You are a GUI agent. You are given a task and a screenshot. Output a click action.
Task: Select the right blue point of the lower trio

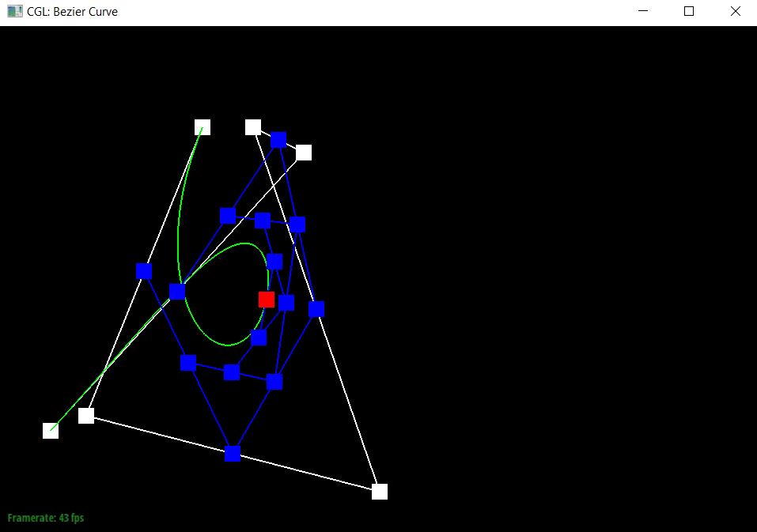[274, 382]
